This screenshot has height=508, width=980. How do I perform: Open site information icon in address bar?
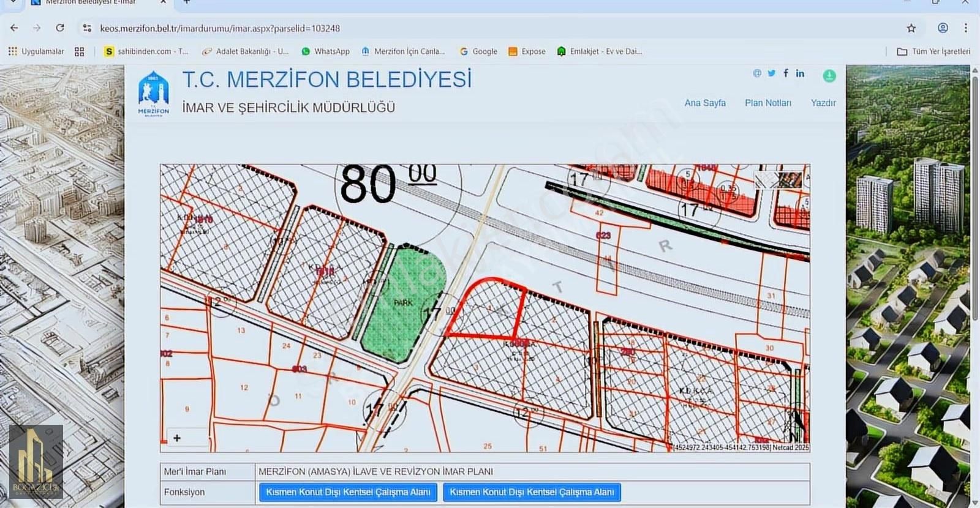point(87,28)
